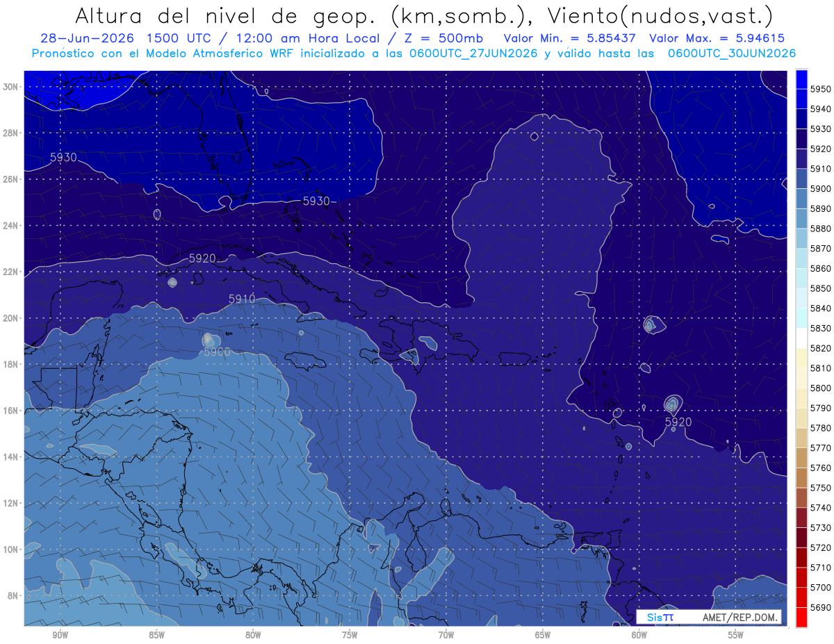
Task: Click the AMET/REP.DOM. credit label
Action: [740, 617]
